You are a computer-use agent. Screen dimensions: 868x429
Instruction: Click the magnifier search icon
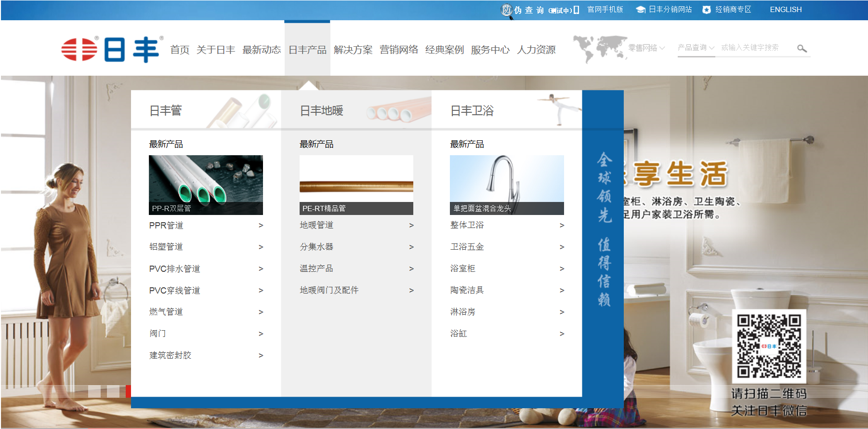coord(802,48)
